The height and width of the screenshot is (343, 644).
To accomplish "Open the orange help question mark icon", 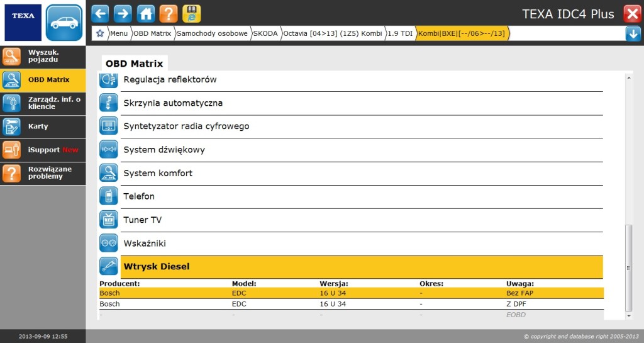I will 169,14.
